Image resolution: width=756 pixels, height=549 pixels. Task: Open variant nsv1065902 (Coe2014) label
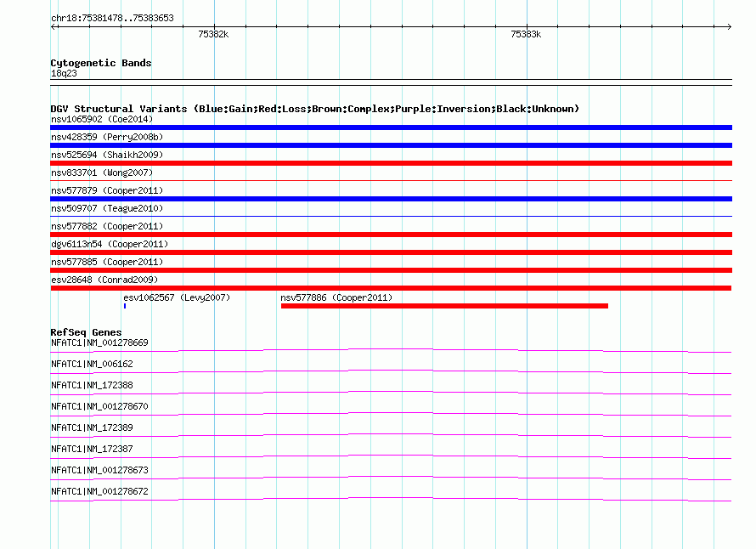click(x=102, y=119)
